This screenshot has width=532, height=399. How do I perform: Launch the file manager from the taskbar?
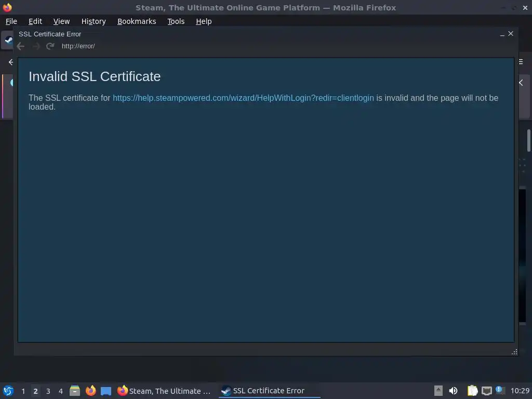pyautogui.click(x=75, y=391)
